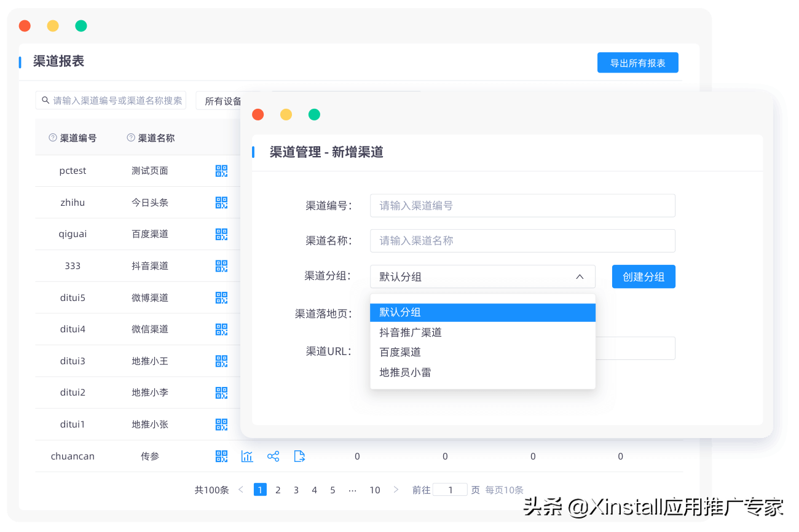
Task: Click the help icon beside 渠道编号 header
Action: click(52, 138)
